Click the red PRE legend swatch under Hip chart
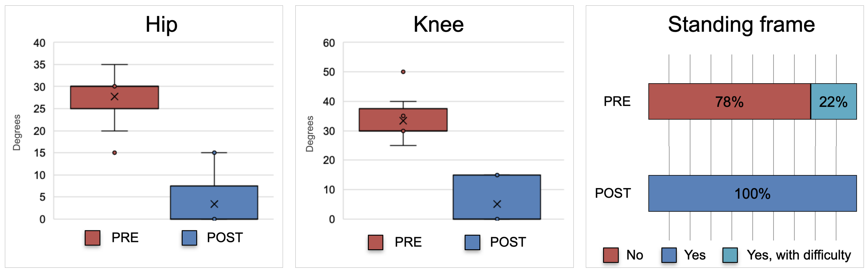Viewport: 868px width, 272px height. [x=92, y=238]
